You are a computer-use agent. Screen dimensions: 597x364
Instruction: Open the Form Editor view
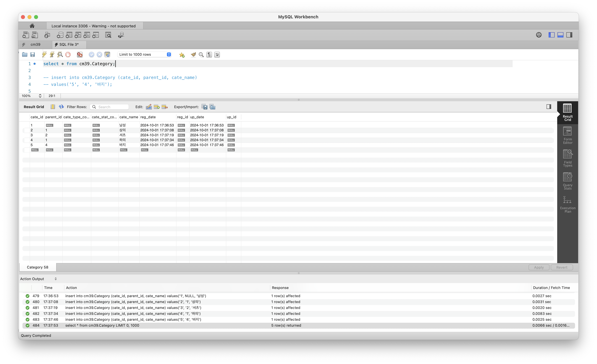pyautogui.click(x=568, y=135)
